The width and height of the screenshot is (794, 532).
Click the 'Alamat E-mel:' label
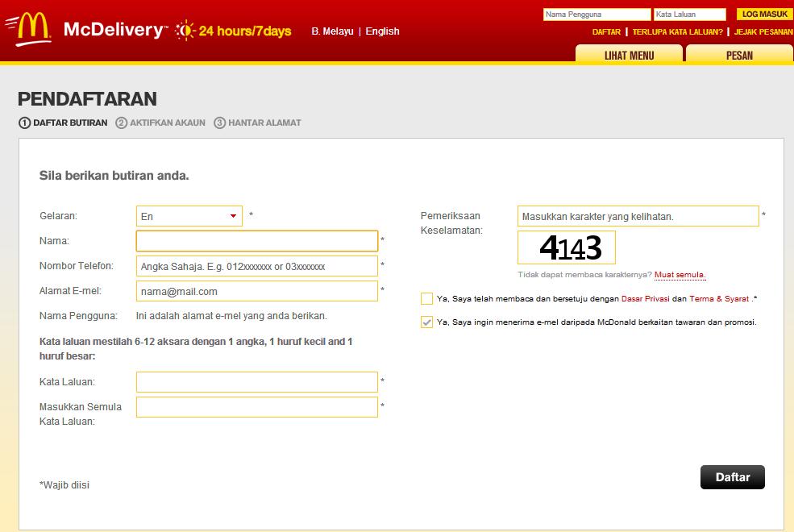tap(70, 290)
